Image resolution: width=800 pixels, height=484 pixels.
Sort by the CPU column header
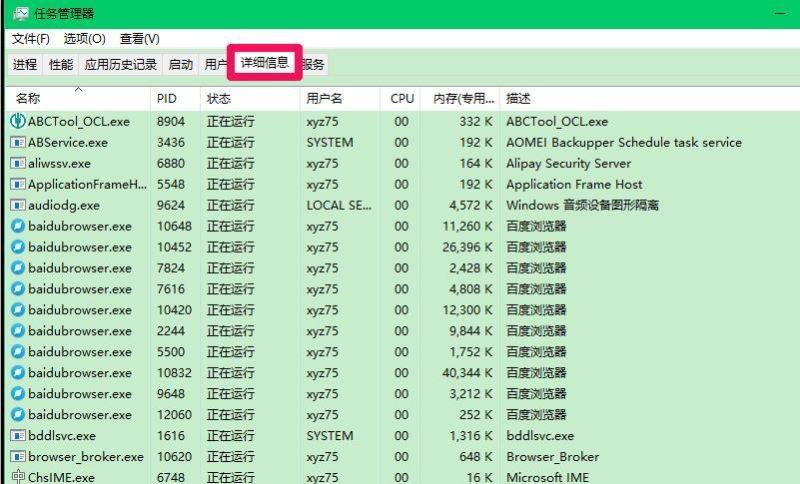(401, 98)
